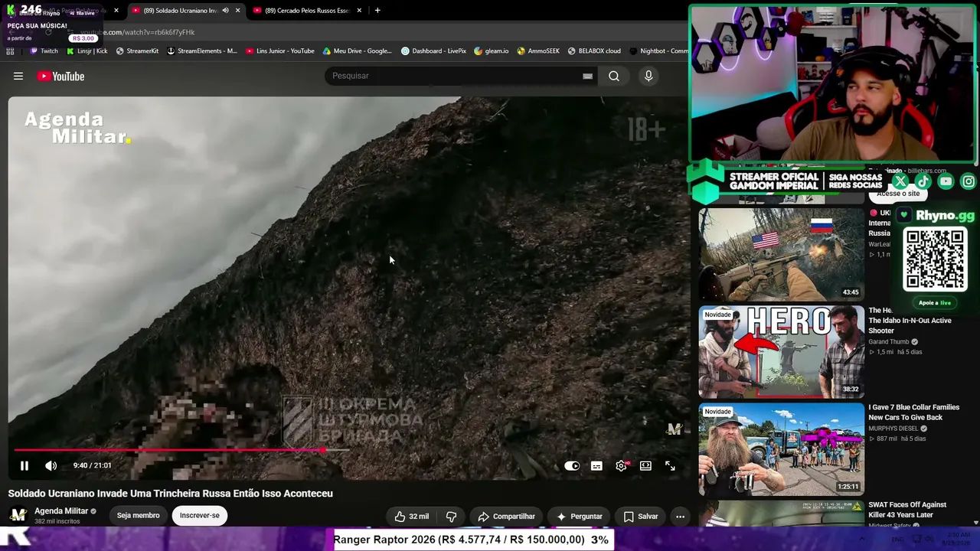980x551 pixels.
Task: Open the HERO 38:32 video thumbnail
Action: pyautogui.click(x=781, y=352)
